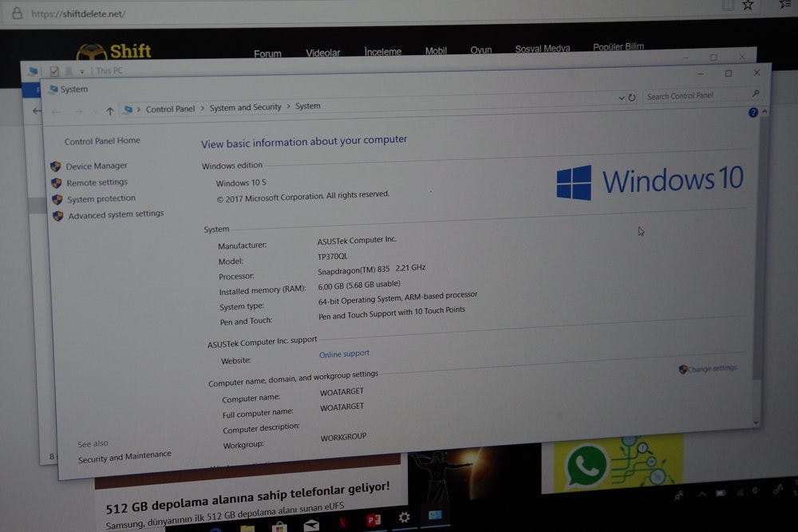Open Popüler Bilim in the website navigation

point(618,47)
